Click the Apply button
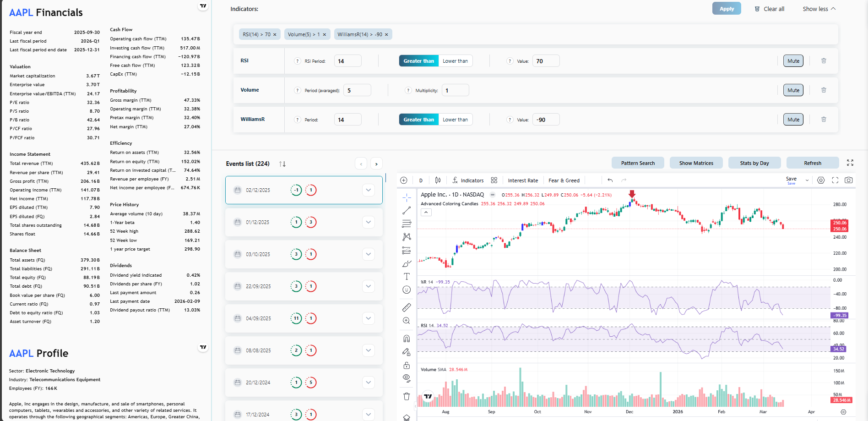 [727, 9]
